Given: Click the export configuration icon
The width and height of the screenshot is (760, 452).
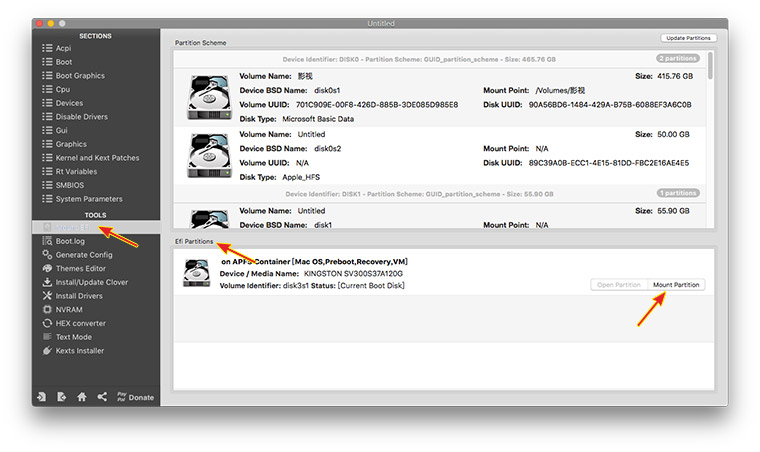Looking at the screenshot, I should click(62, 397).
